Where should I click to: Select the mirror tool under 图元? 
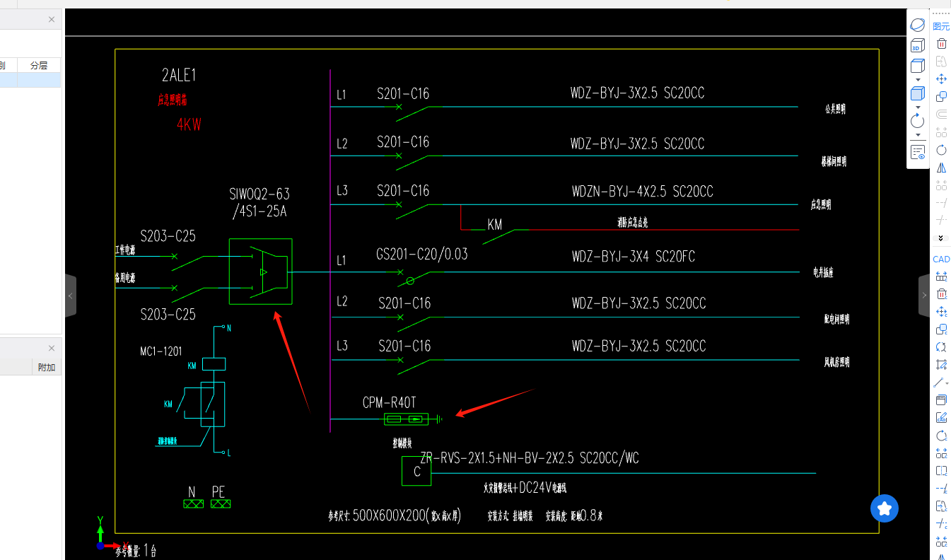[x=941, y=168]
